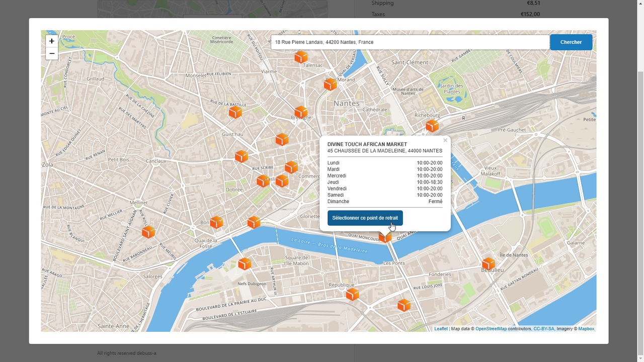
Task: Open the OpenStreetMap contributors link
Action: (x=491, y=329)
